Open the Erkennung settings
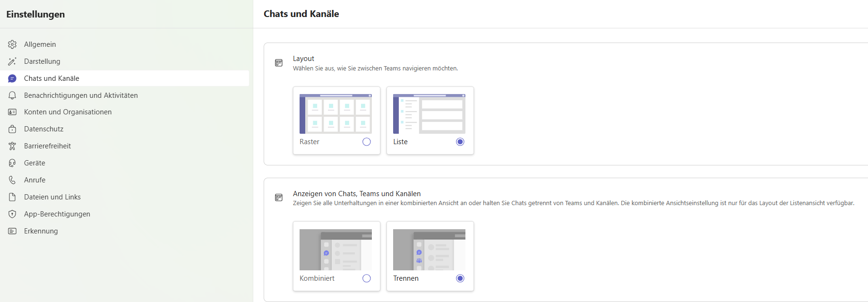 point(125,231)
